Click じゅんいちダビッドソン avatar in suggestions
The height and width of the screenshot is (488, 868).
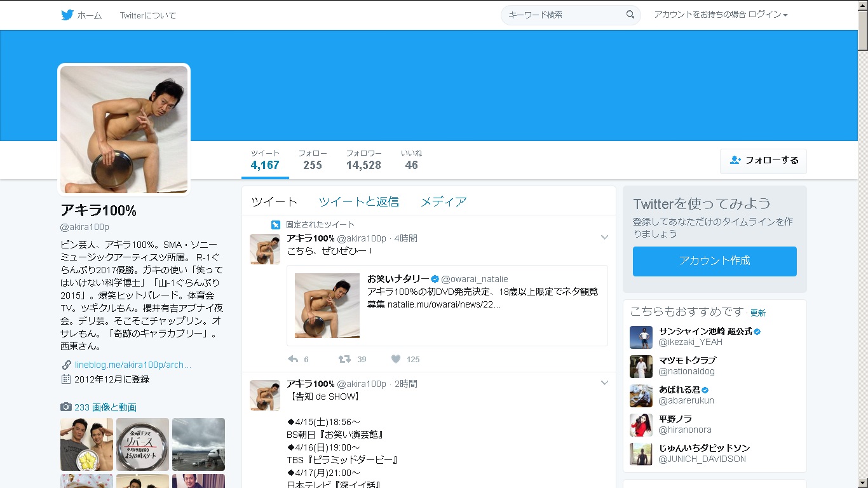point(641,454)
